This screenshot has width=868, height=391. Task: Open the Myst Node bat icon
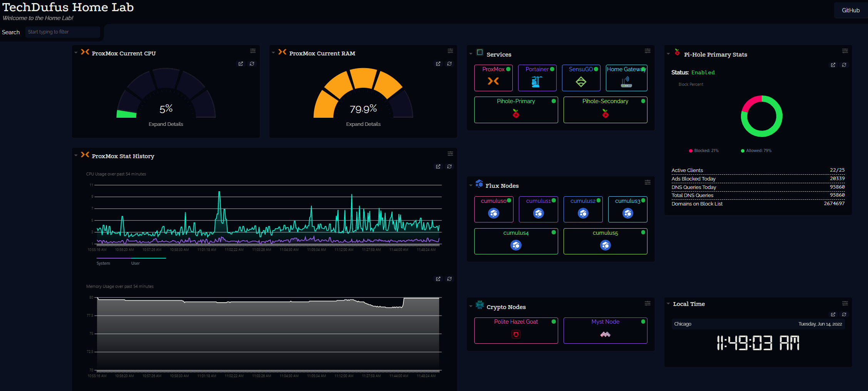(605, 334)
